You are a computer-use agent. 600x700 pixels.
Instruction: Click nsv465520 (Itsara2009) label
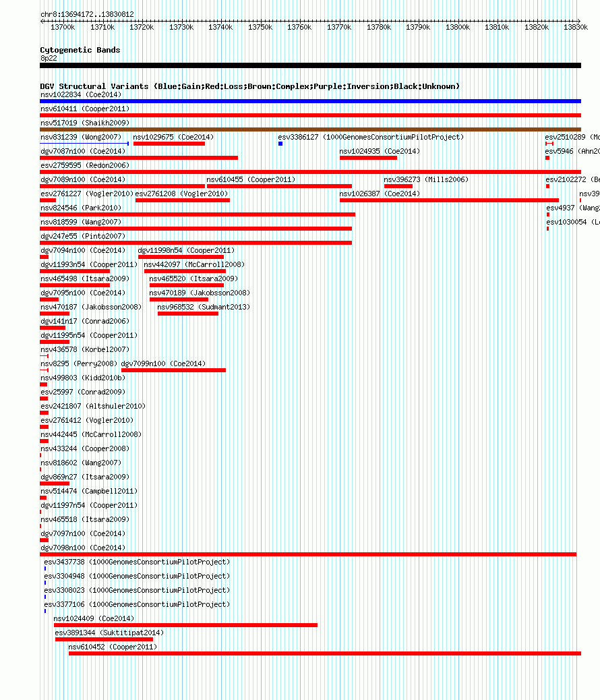click(193, 279)
